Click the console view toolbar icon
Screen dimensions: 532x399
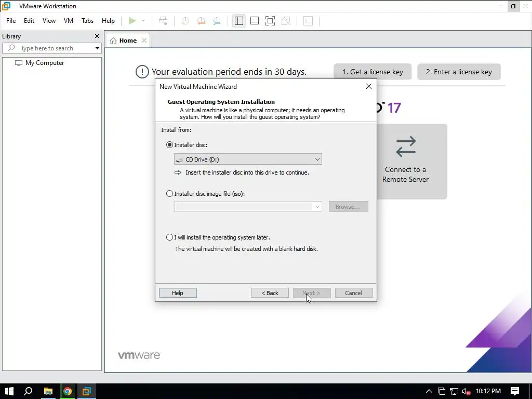(x=308, y=21)
